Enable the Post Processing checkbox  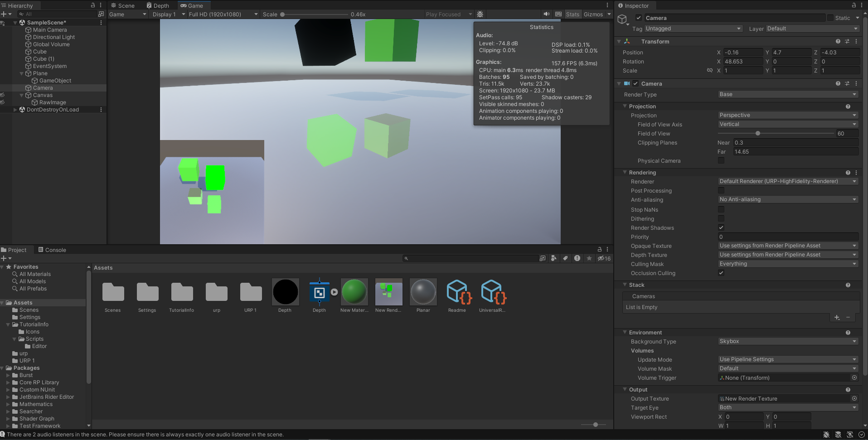(721, 191)
